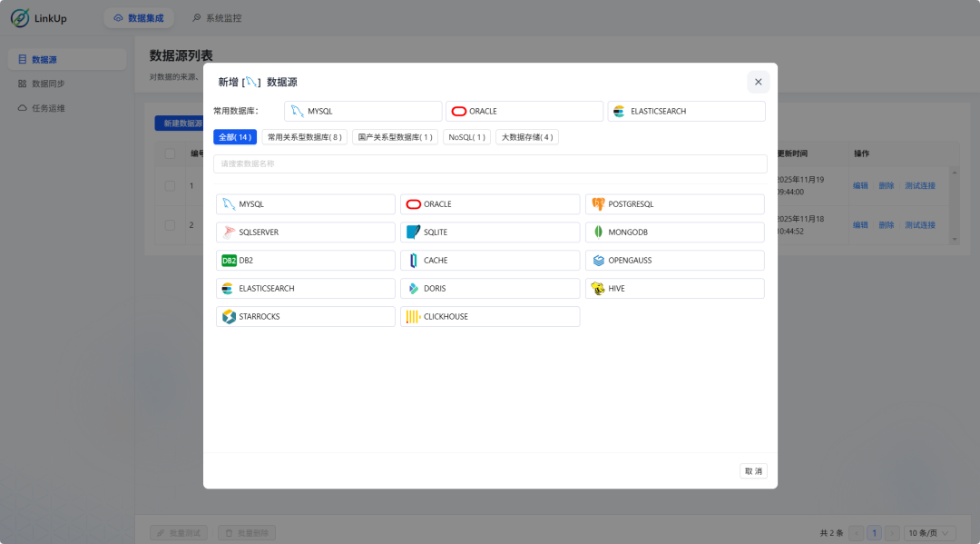980x544 pixels.
Task: Select 数据同步 in the sidebar
Action: 67,84
